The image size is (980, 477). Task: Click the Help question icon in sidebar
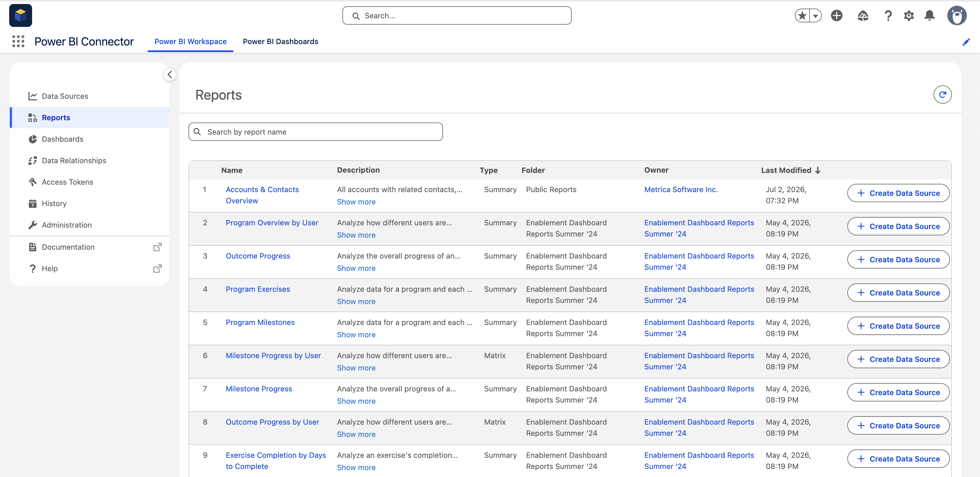pos(33,269)
